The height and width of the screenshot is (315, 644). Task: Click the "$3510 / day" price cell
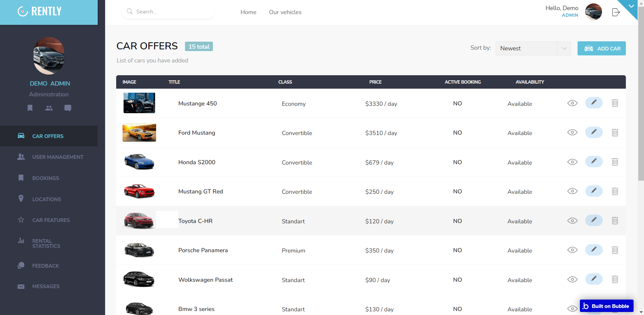point(381,133)
